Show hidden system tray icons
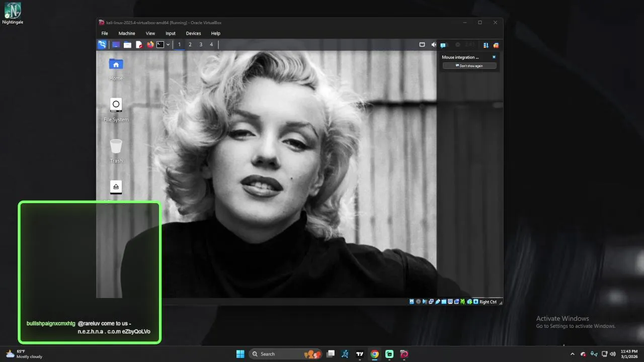The height and width of the screenshot is (362, 644). pos(573,354)
